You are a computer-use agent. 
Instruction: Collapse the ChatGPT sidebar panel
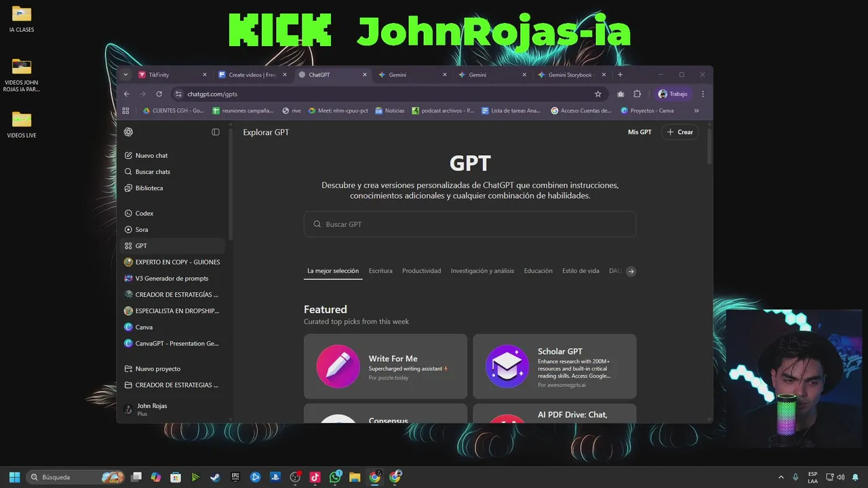[x=216, y=132]
